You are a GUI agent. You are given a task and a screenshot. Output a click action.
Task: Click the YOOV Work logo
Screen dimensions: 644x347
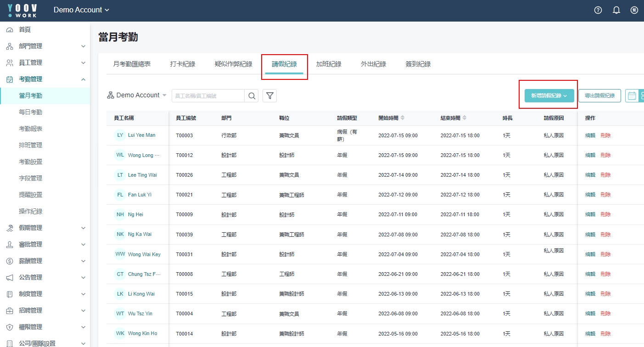pos(23,10)
